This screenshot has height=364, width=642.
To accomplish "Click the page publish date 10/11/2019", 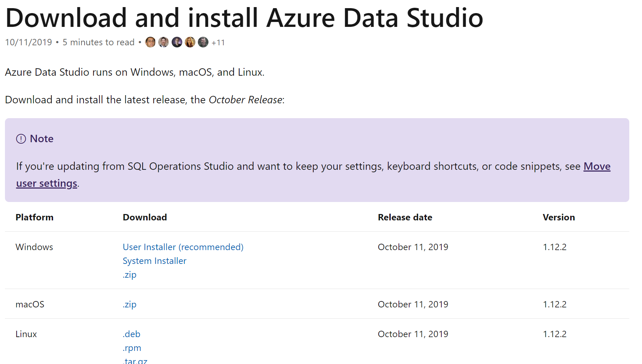I will [x=28, y=42].
